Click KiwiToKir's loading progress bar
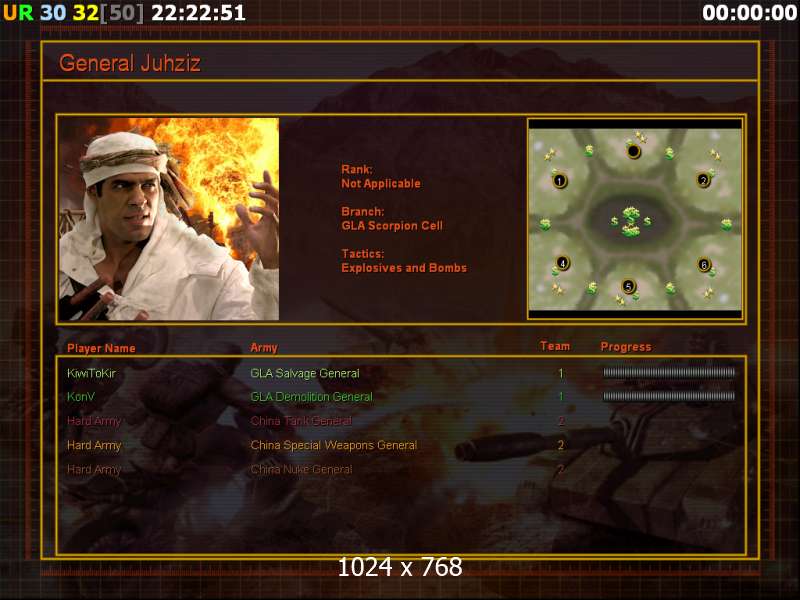 (669, 373)
